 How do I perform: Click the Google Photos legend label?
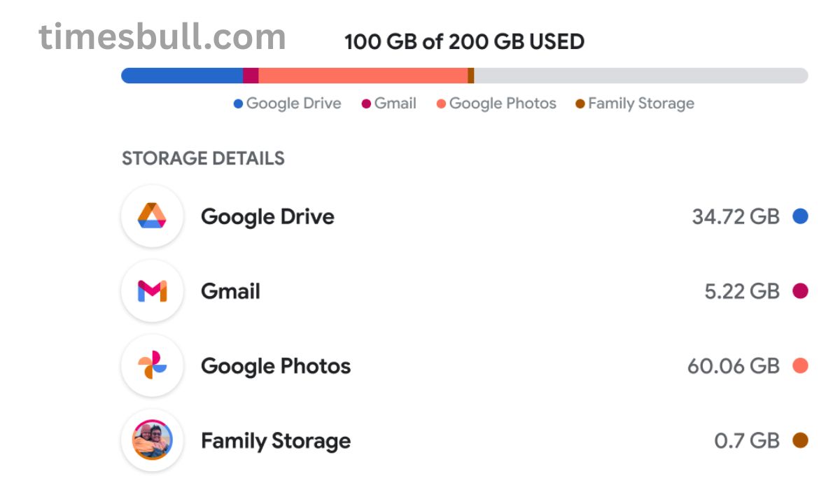coord(502,104)
